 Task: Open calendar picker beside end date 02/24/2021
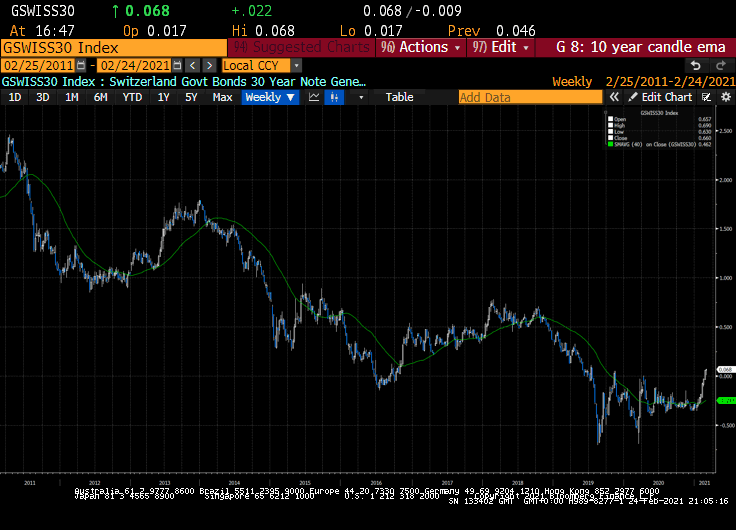tap(177, 65)
